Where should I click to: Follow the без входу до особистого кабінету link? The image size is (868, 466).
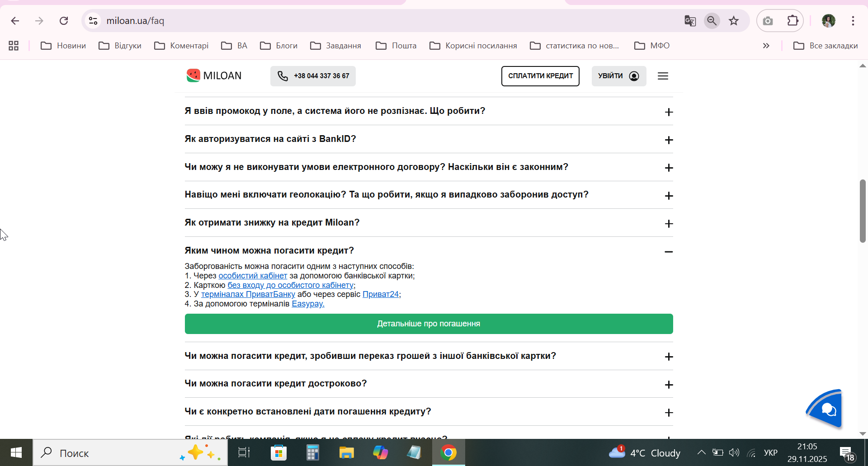[291, 285]
